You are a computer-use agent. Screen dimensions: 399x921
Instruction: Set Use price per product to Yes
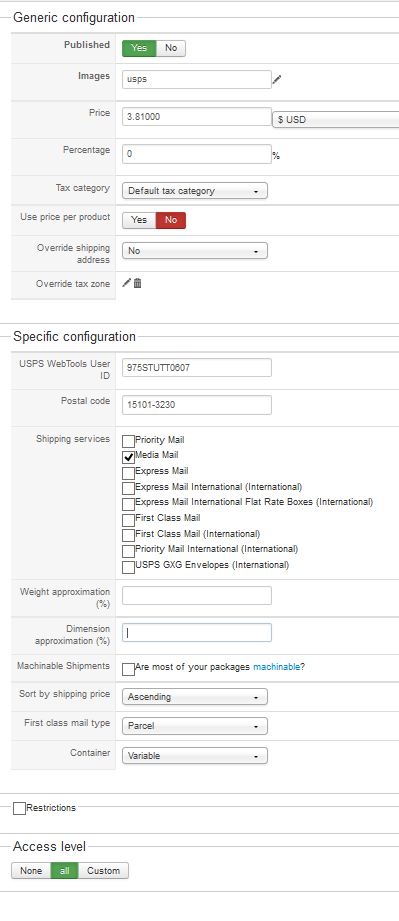tap(139, 220)
